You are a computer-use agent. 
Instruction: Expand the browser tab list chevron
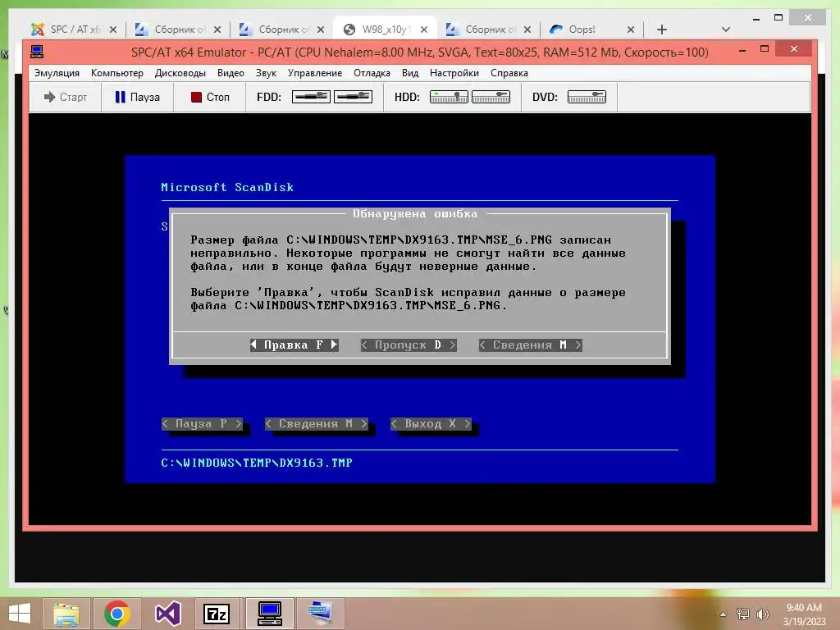[725, 30]
